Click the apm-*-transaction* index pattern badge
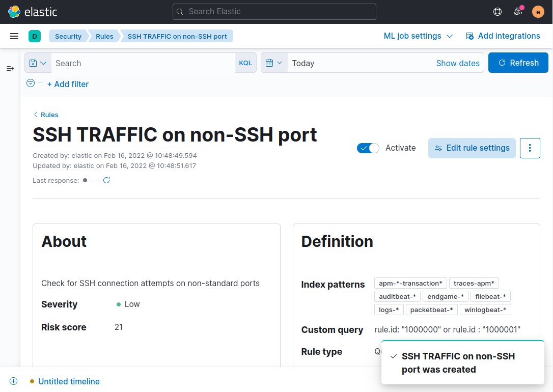 click(410, 284)
